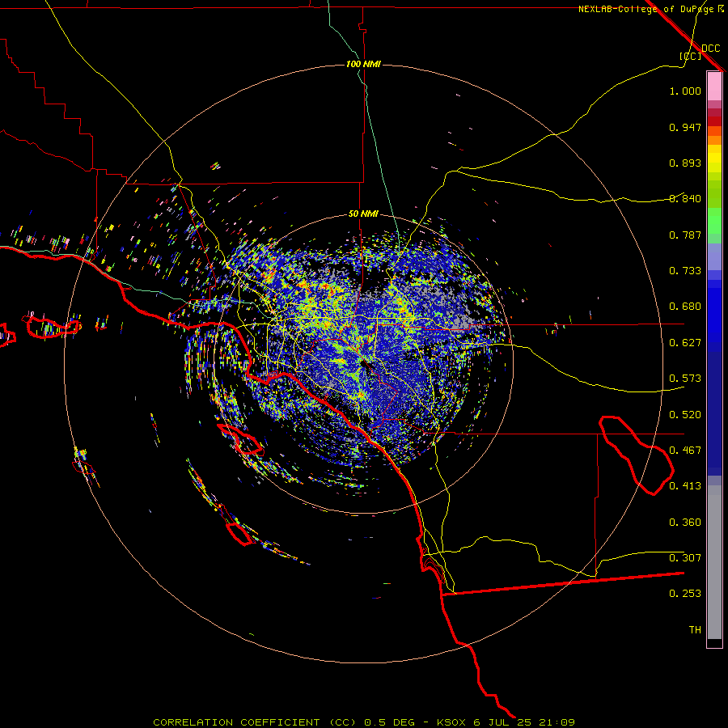Screen dimensions: 728x728
Task: Click the 0.253 legend value
Action: (685, 594)
